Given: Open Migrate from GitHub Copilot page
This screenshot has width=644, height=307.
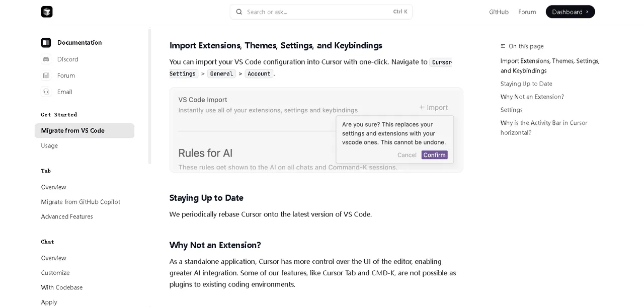Looking at the screenshot, I should (x=80, y=202).
